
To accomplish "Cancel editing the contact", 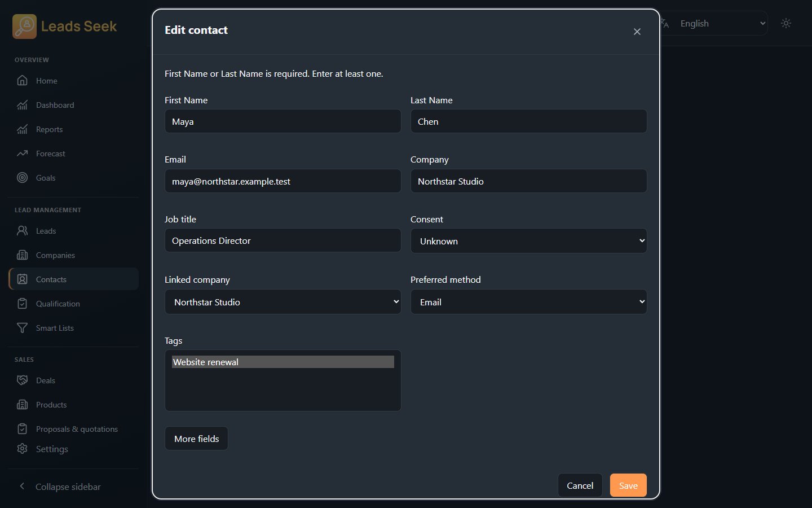I will pyautogui.click(x=580, y=485).
